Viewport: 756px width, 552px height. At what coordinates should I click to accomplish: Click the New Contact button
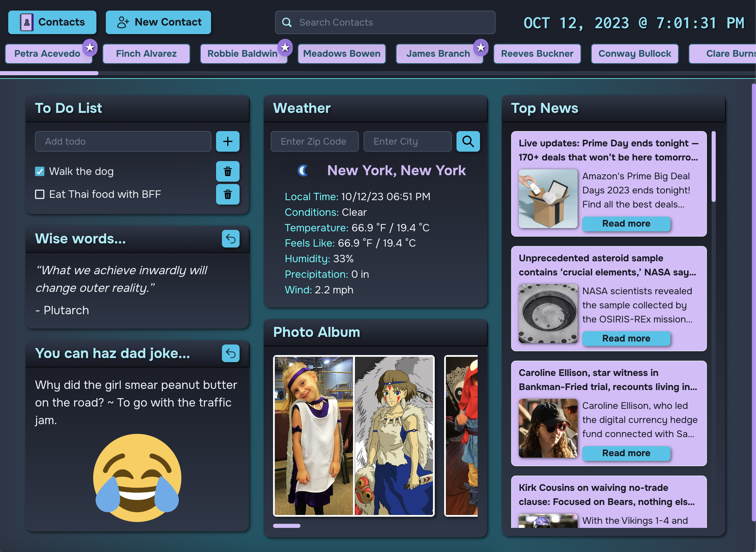(158, 22)
